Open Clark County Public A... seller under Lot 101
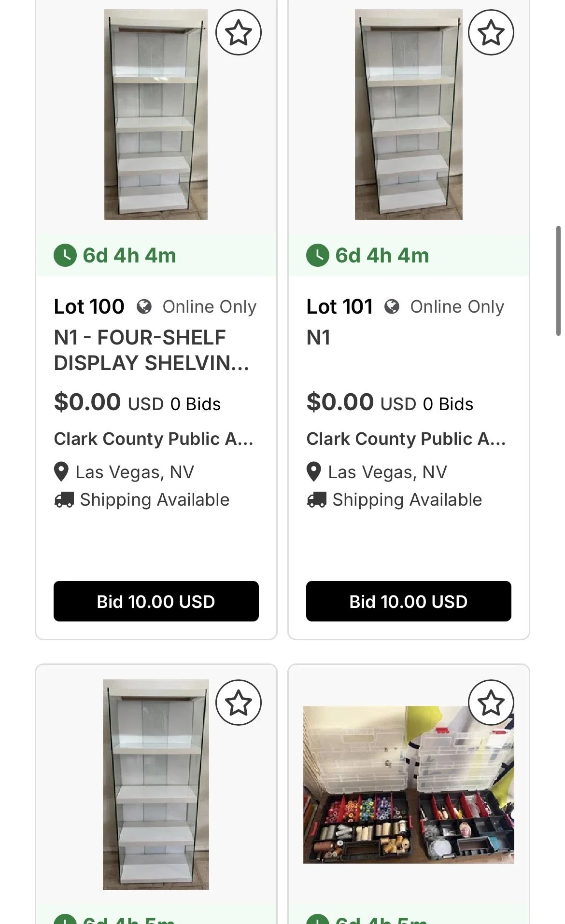The image size is (565, 924). 406,439
